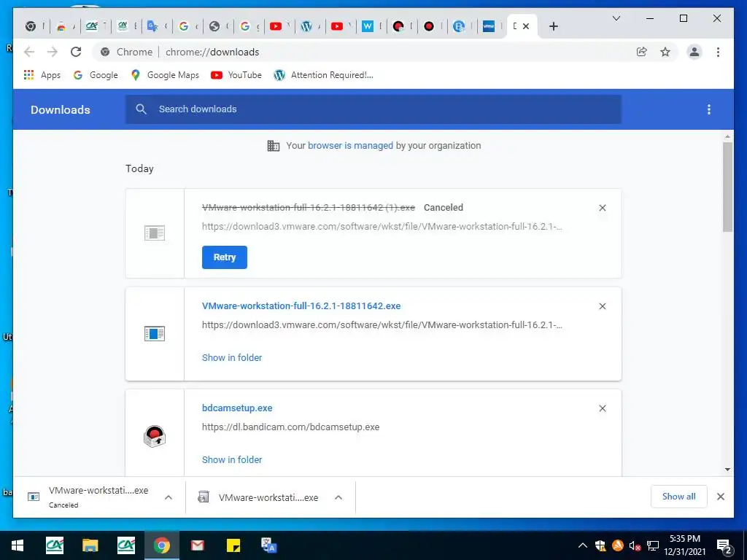Open a new tab with plus button

click(x=553, y=26)
